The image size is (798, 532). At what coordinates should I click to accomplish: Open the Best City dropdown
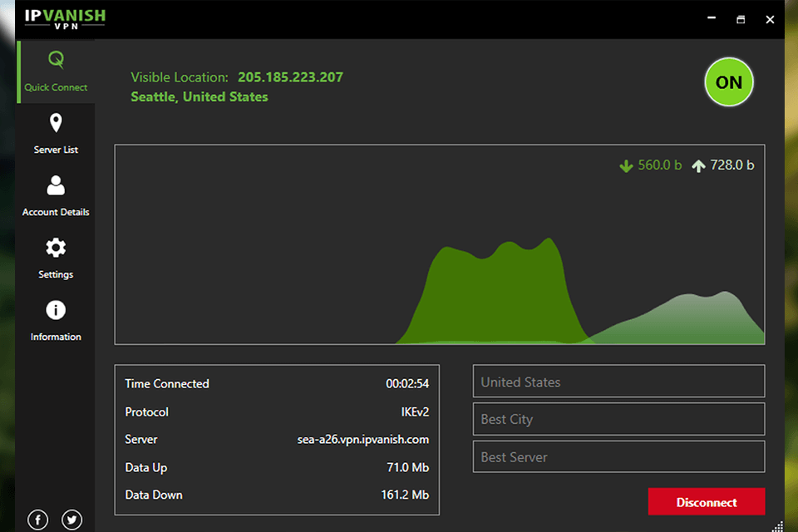[x=618, y=419]
